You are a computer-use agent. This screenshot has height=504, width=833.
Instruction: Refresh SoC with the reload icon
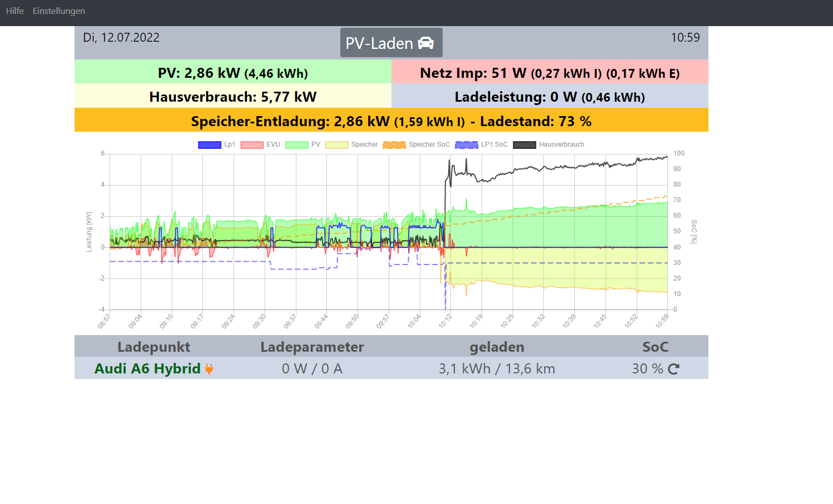(673, 369)
